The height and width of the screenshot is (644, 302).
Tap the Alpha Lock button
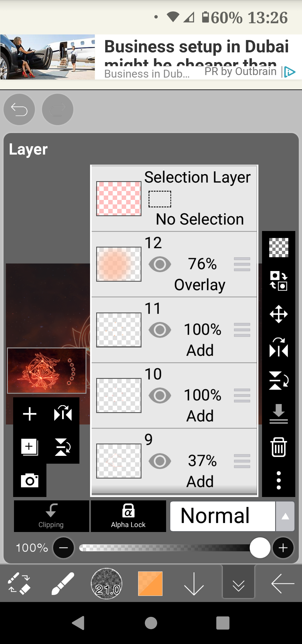[128, 516]
